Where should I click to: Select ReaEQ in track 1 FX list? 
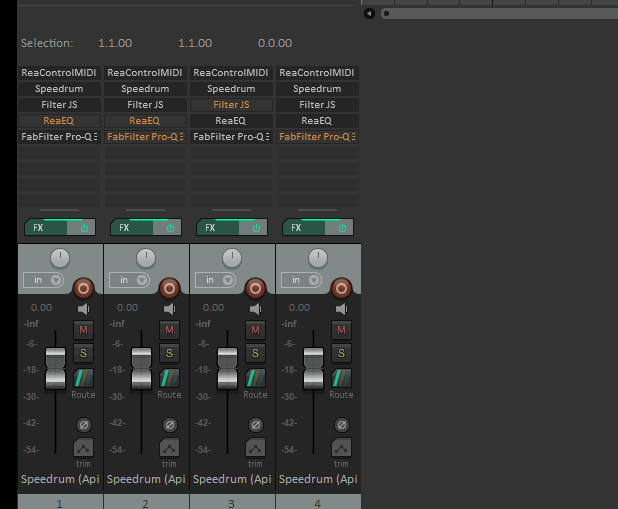tap(59, 121)
